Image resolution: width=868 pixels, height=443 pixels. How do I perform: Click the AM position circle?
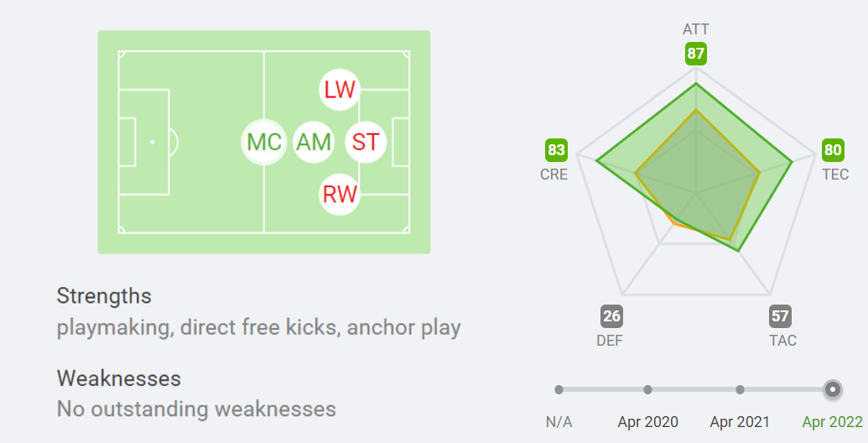314,142
